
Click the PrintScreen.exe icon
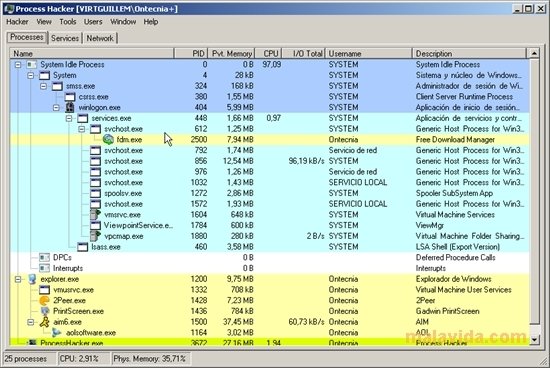[x=45, y=311]
